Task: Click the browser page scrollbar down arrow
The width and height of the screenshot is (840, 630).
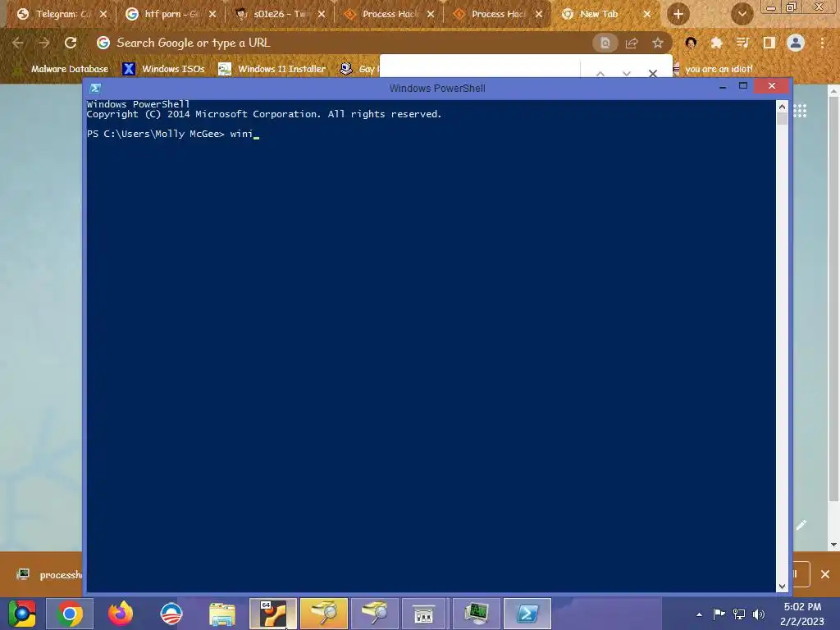Action: [833, 546]
